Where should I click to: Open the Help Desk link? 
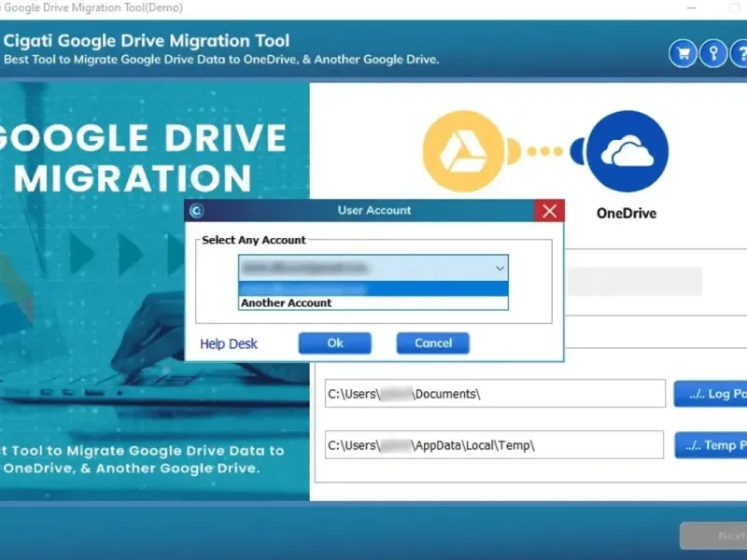[229, 343]
